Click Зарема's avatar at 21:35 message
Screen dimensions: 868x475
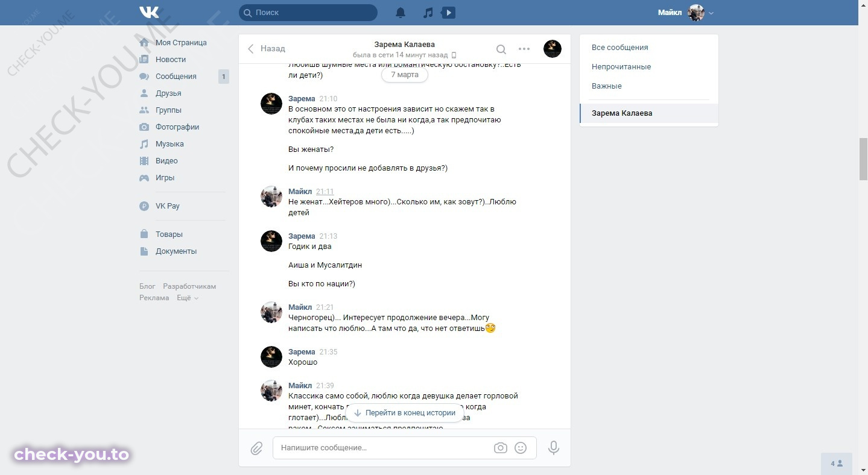[x=271, y=357]
